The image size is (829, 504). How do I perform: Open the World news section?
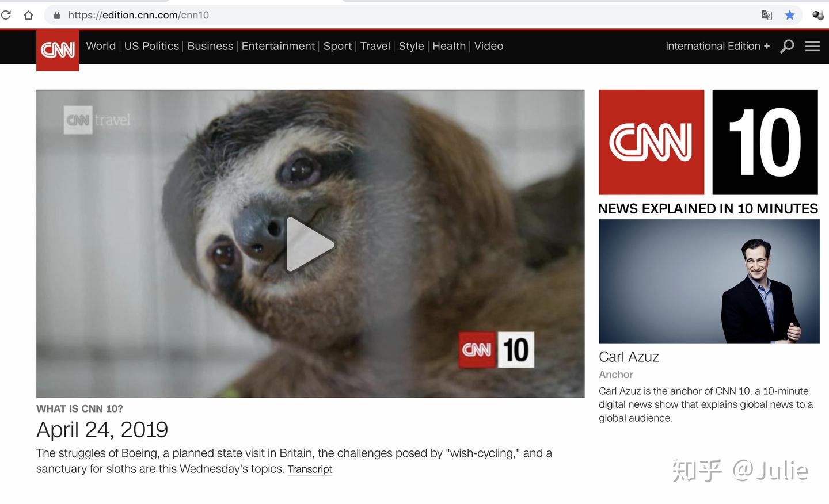100,47
